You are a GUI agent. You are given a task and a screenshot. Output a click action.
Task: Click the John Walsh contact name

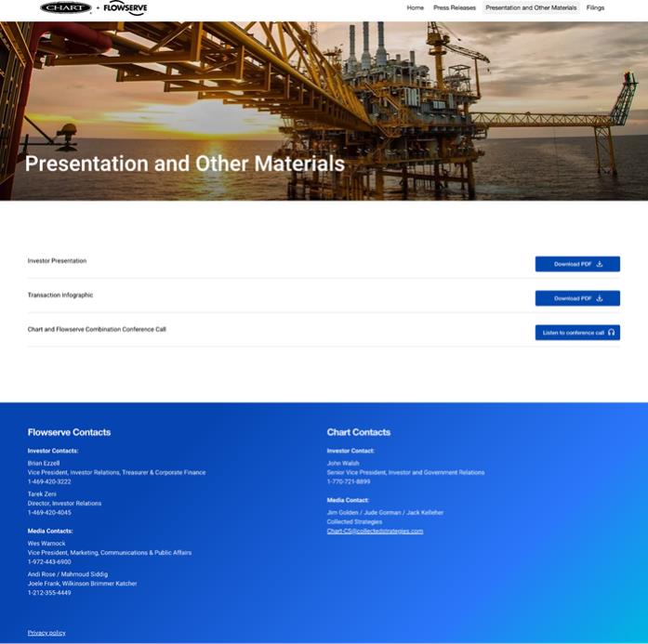343,463
